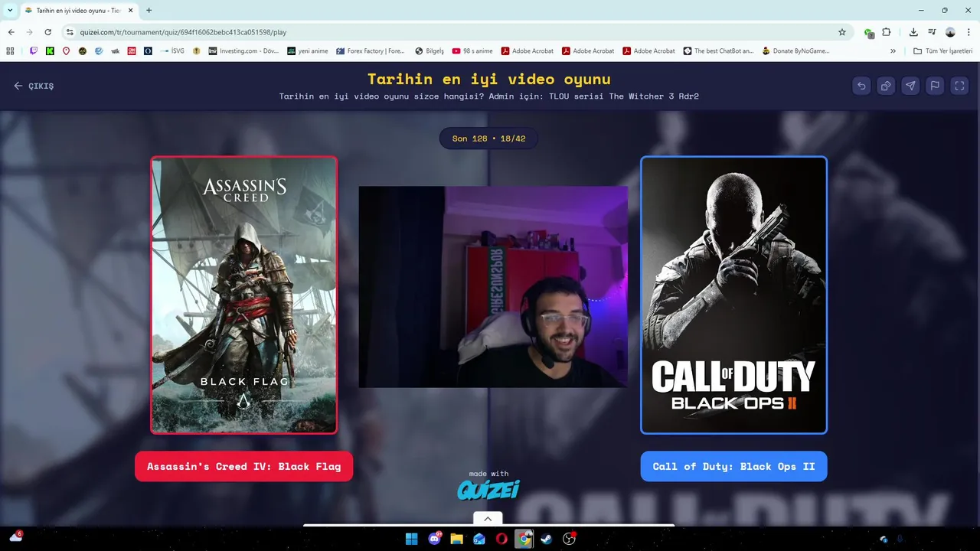Open the Windows Start button
This screenshot has width=980, height=551.
(411, 539)
